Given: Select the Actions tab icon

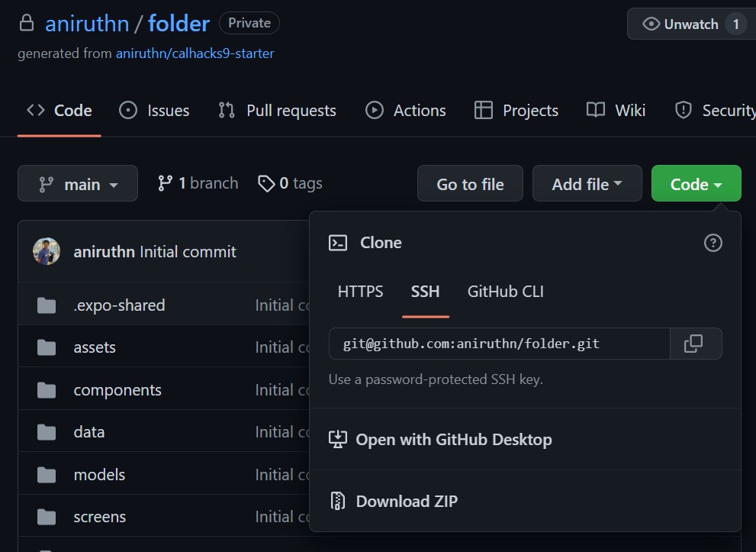Looking at the screenshot, I should click(374, 110).
